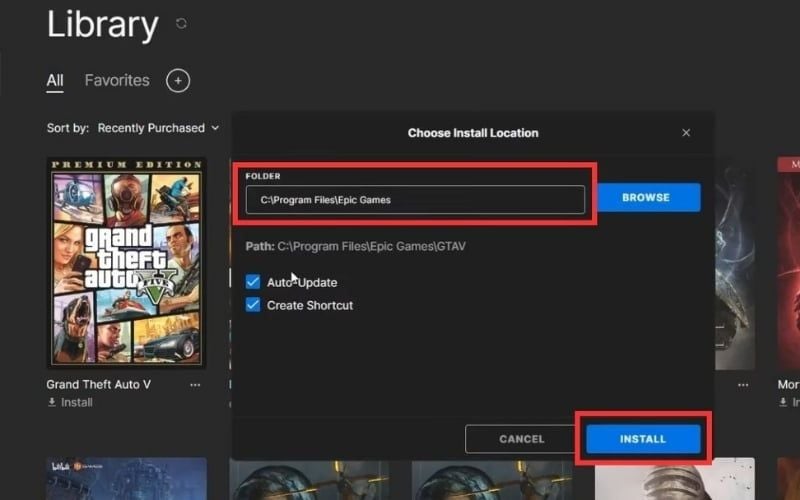This screenshot has height=500, width=800.
Task: Add a new collection with the plus icon
Action: pos(178,81)
